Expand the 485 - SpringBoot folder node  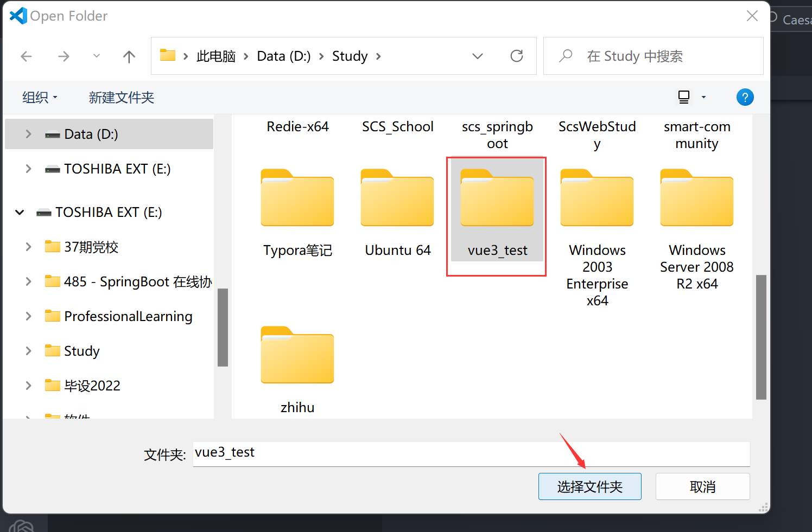click(28, 281)
